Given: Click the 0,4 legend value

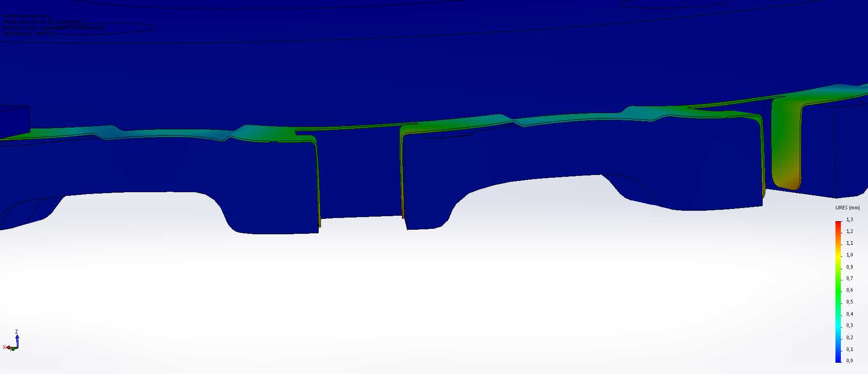Looking at the screenshot, I should [849, 314].
